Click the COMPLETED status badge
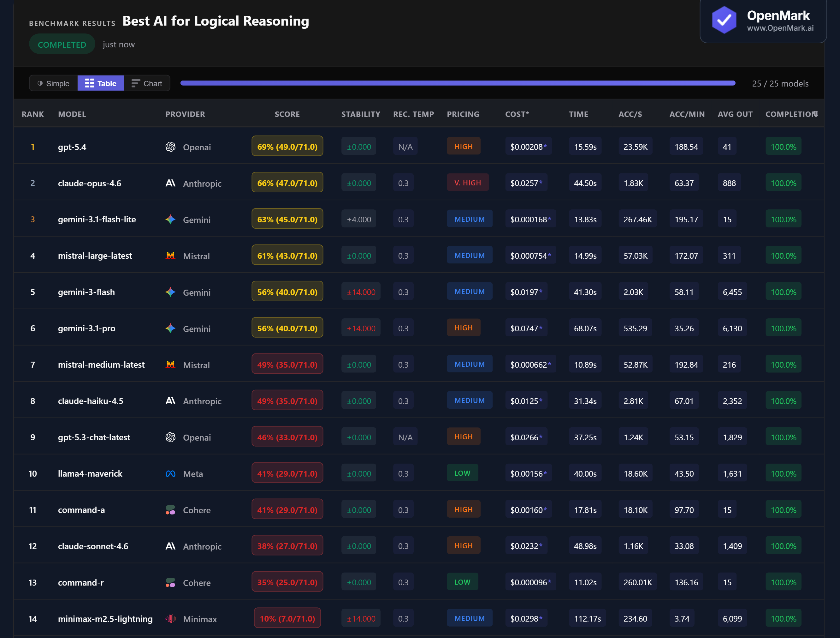Image resolution: width=840 pixels, height=638 pixels. click(62, 45)
